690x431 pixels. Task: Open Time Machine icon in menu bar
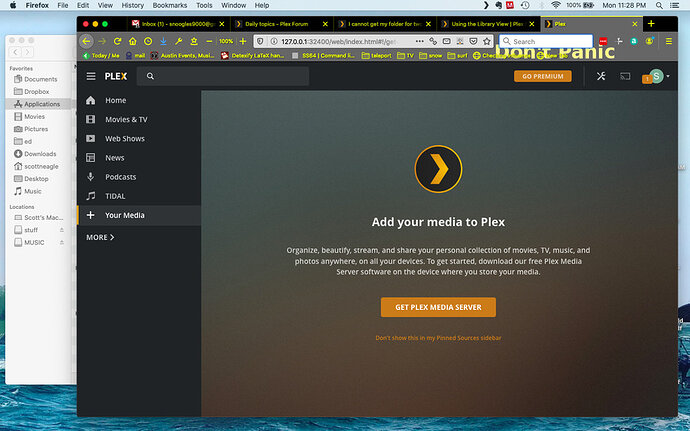click(x=525, y=5)
